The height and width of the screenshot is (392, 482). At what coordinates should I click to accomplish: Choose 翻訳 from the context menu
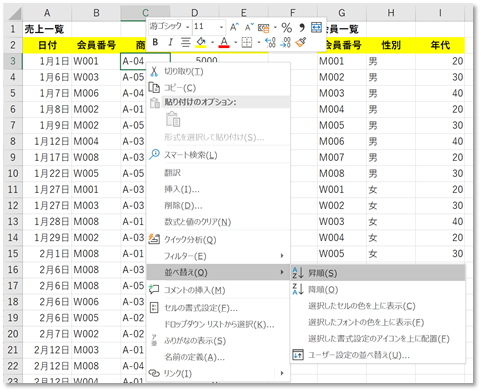tap(218, 173)
